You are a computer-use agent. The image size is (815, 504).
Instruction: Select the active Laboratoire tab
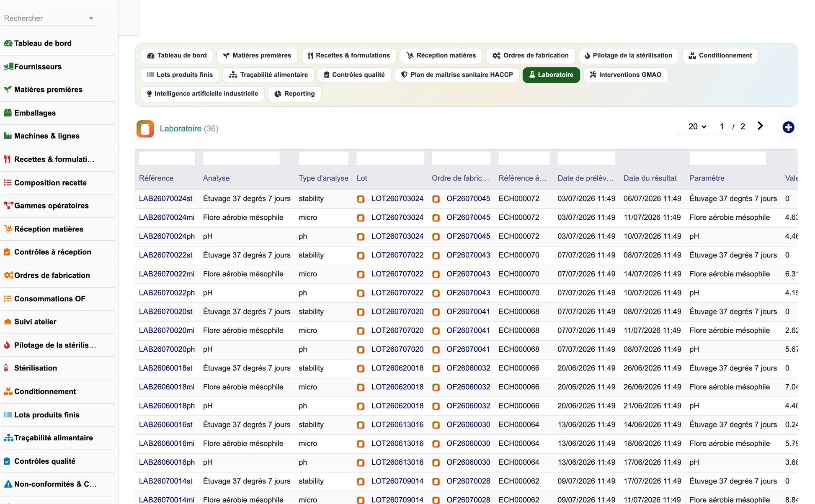pyautogui.click(x=551, y=75)
